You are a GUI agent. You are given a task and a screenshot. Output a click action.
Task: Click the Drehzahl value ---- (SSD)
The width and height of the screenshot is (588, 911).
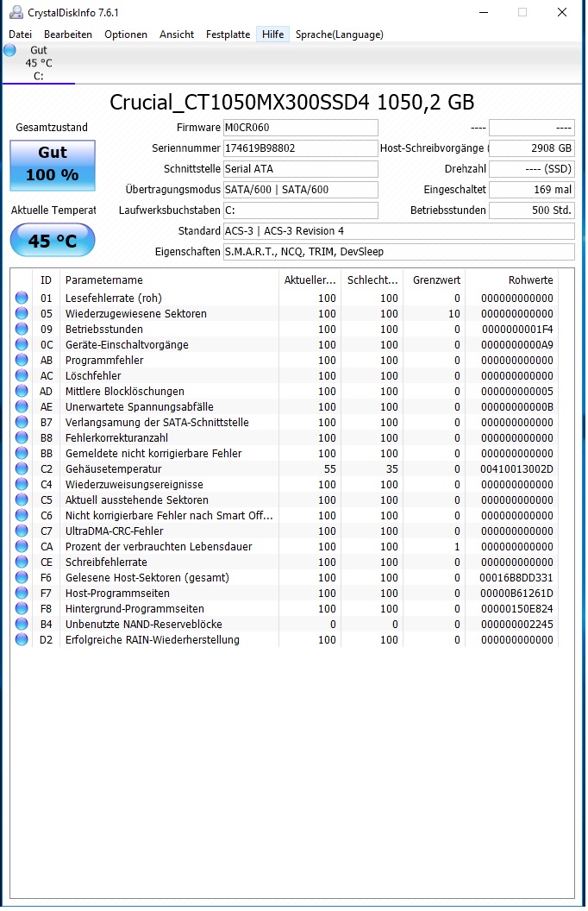[532, 169]
